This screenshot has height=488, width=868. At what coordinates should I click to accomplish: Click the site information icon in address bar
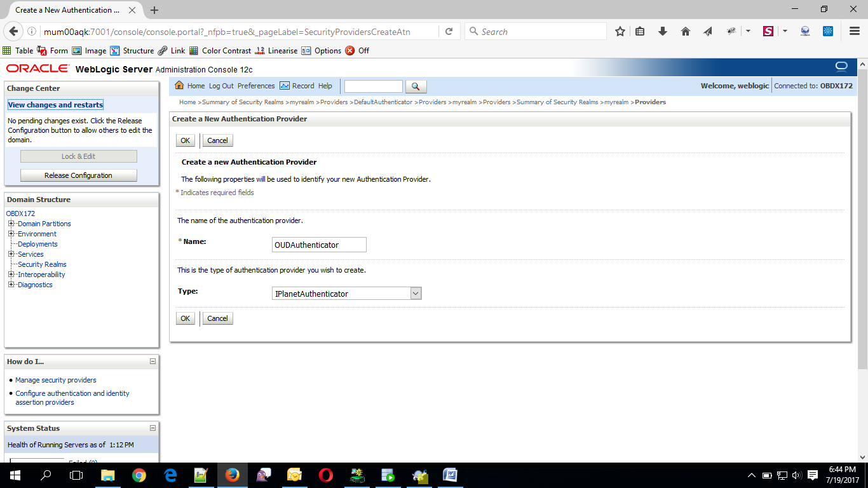(x=31, y=31)
